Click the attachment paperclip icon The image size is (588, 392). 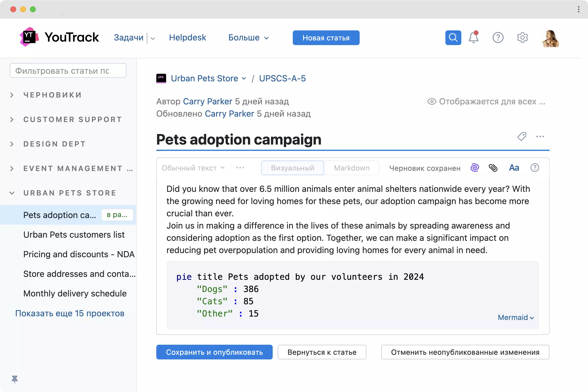pyautogui.click(x=493, y=168)
